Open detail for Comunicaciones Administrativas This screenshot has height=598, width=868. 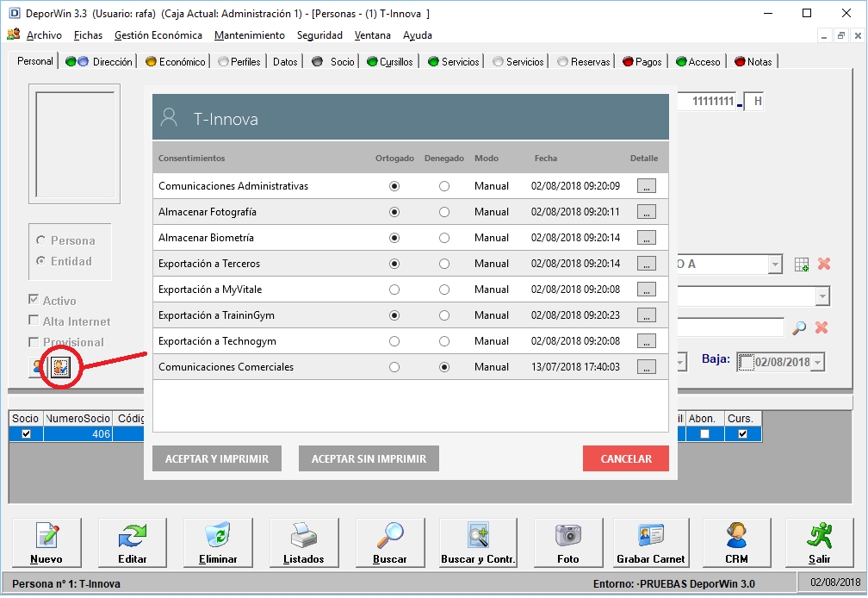646,186
